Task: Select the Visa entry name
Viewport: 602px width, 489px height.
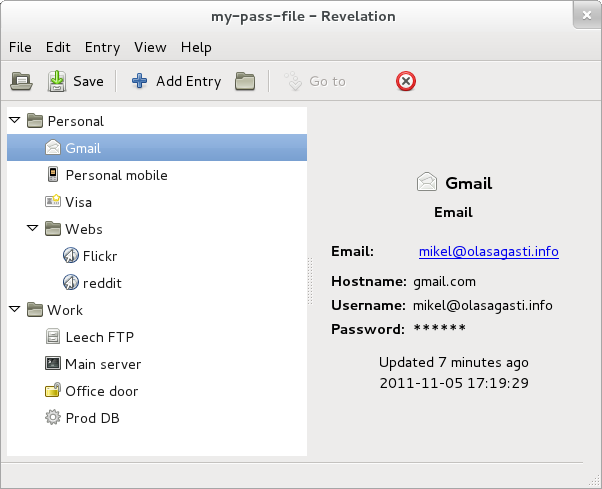Action: tap(79, 202)
